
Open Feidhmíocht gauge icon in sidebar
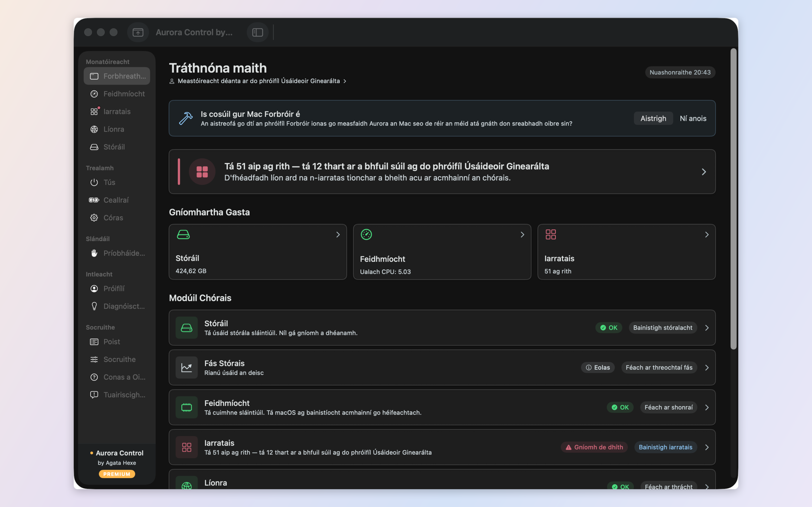tap(94, 94)
